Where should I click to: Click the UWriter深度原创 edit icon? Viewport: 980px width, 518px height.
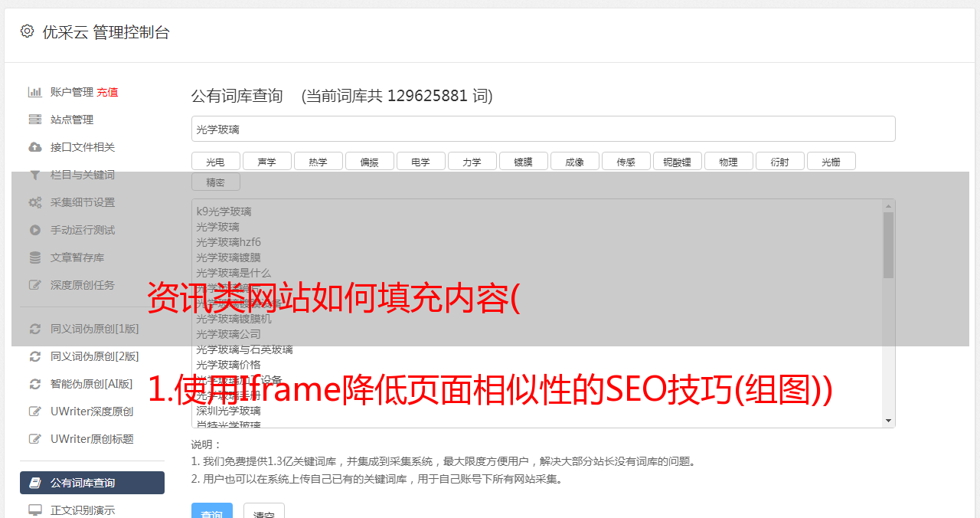(x=35, y=411)
